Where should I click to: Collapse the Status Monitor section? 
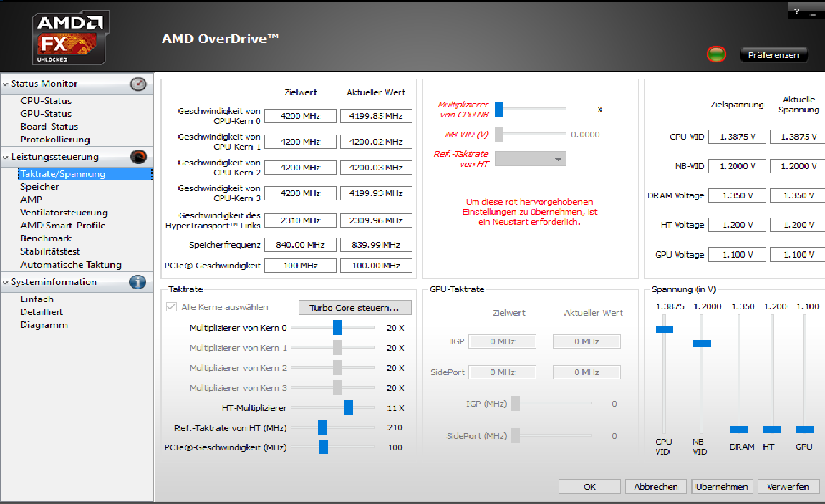6,84
